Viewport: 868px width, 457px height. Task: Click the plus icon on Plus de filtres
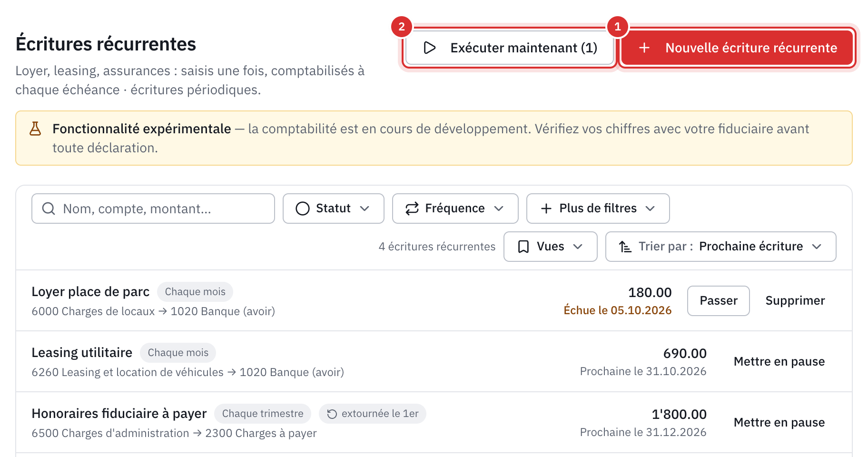pyautogui.click(x=546, y=209)
